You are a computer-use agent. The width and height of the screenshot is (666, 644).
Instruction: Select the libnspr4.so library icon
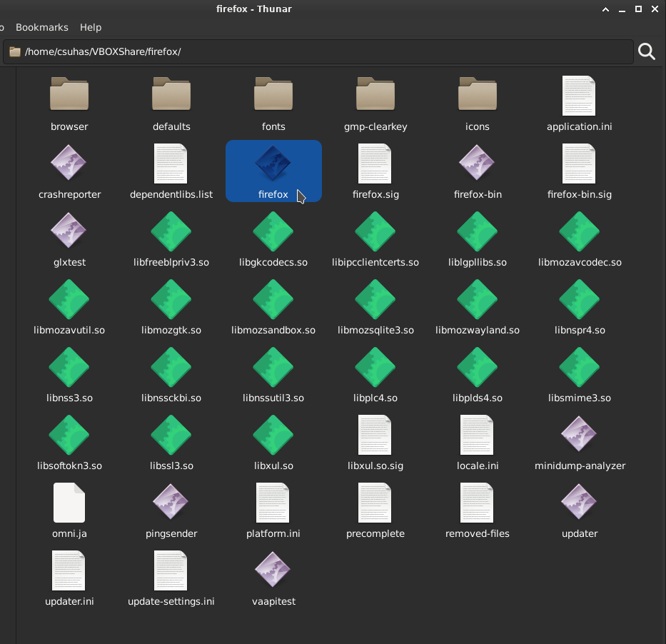(580, 299)
